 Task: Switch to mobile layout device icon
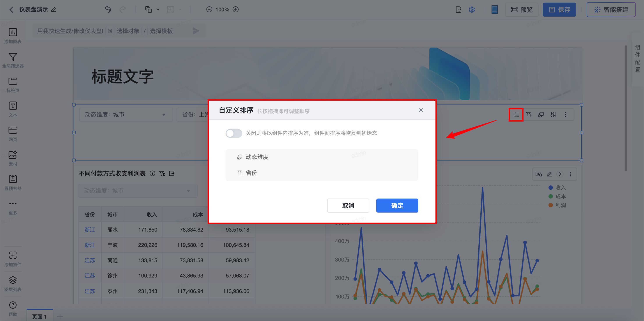click(x=494, y=10)
